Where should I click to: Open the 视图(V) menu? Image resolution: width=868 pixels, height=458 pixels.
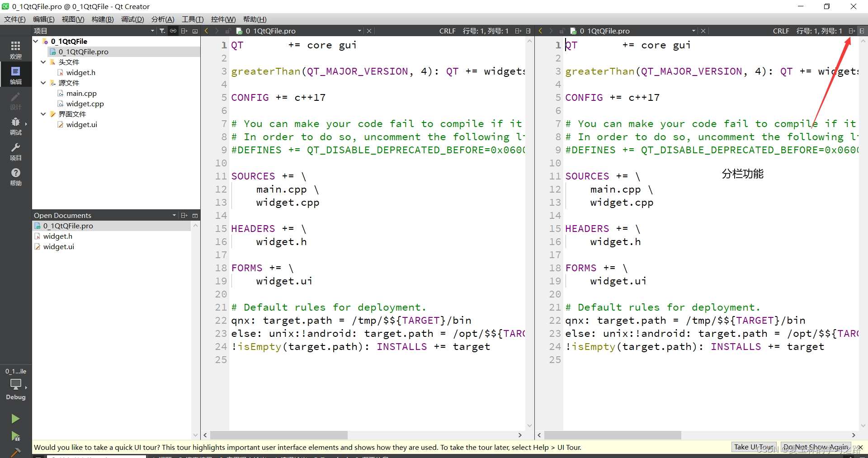pos(73,19)
